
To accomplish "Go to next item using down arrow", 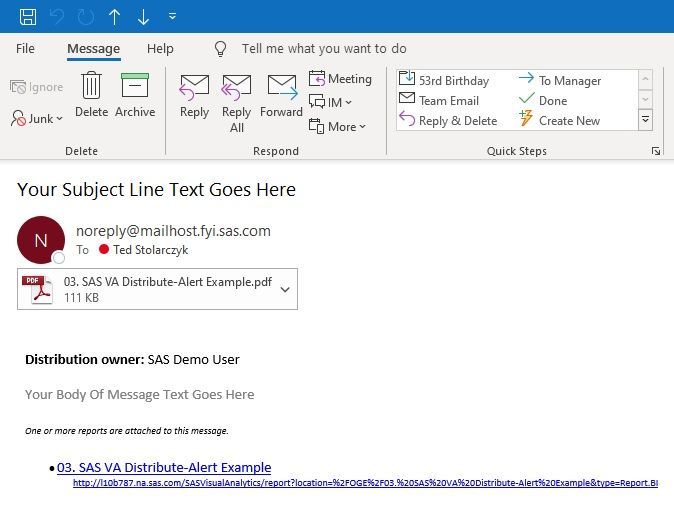I will [x=143, y=16].
